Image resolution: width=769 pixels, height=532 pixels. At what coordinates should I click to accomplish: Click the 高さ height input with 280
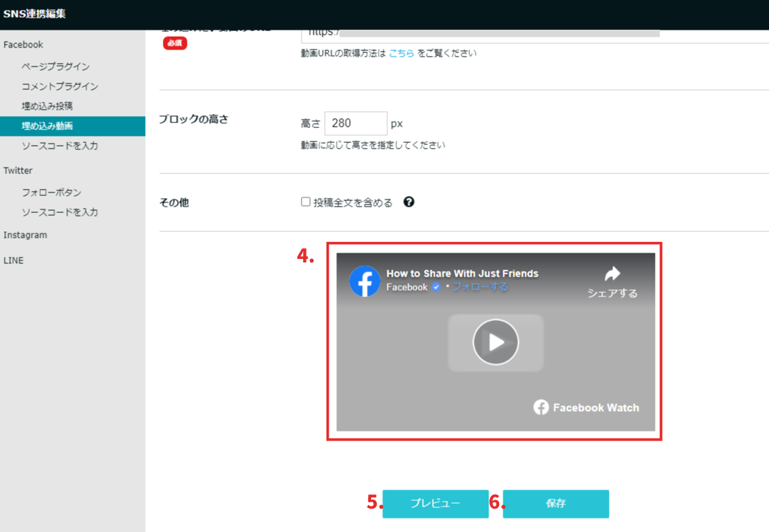coord(355,123)
